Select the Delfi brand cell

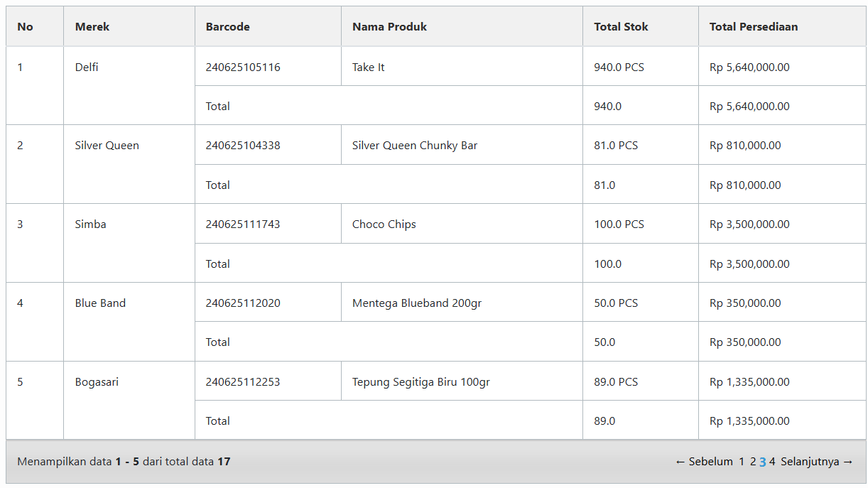point(87,67)
